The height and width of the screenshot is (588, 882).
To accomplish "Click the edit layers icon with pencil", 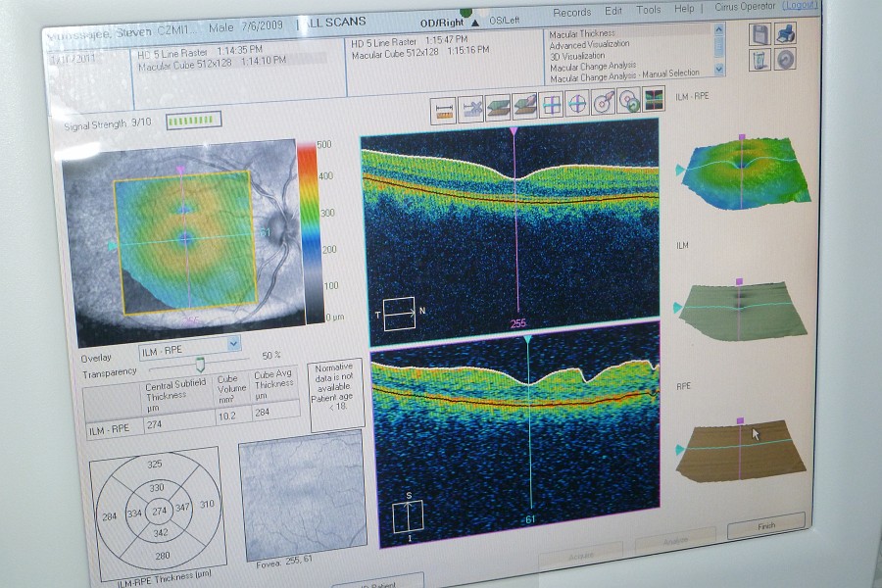I will click(x=524, y=104).
